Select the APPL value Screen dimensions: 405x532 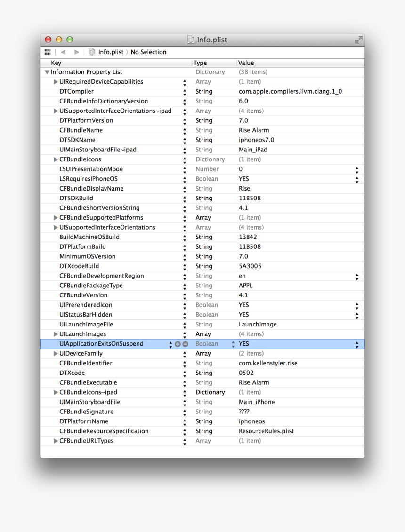[246, 286]
